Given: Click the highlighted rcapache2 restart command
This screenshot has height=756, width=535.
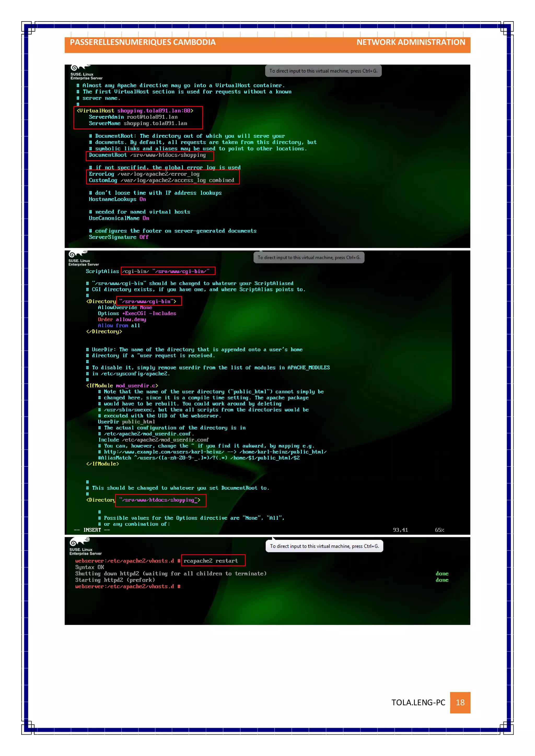Looking at the screenshot, I should 211,561.
